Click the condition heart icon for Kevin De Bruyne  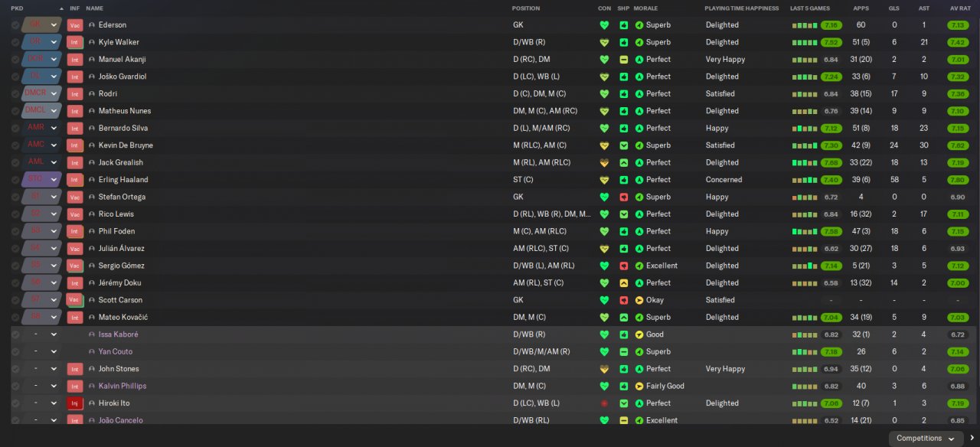coord(604,145)
